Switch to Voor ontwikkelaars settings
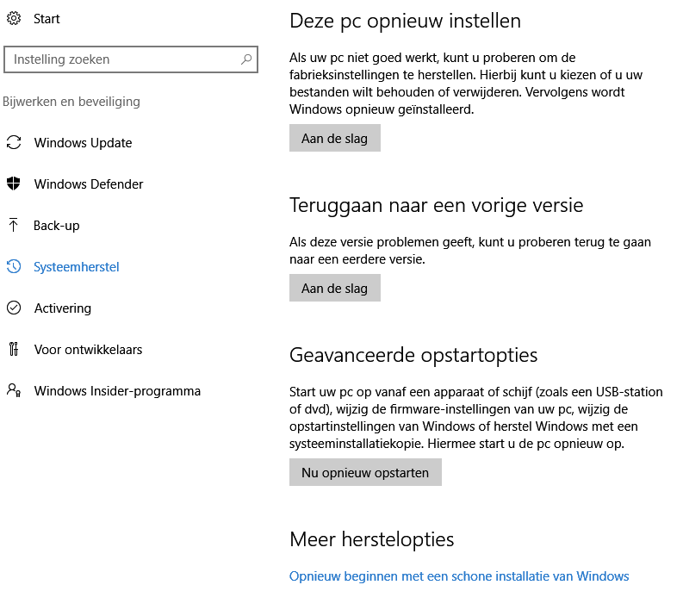 (x=88, y=350)
